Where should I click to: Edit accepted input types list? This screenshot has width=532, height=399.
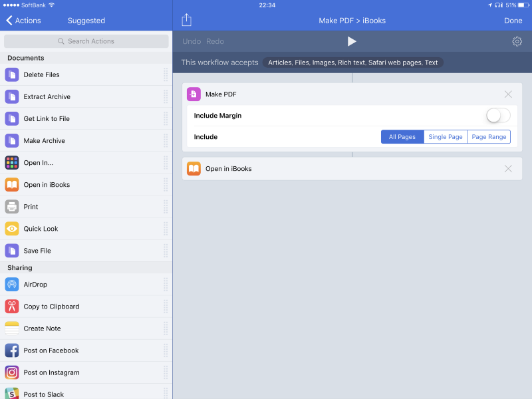click(353, 63)
